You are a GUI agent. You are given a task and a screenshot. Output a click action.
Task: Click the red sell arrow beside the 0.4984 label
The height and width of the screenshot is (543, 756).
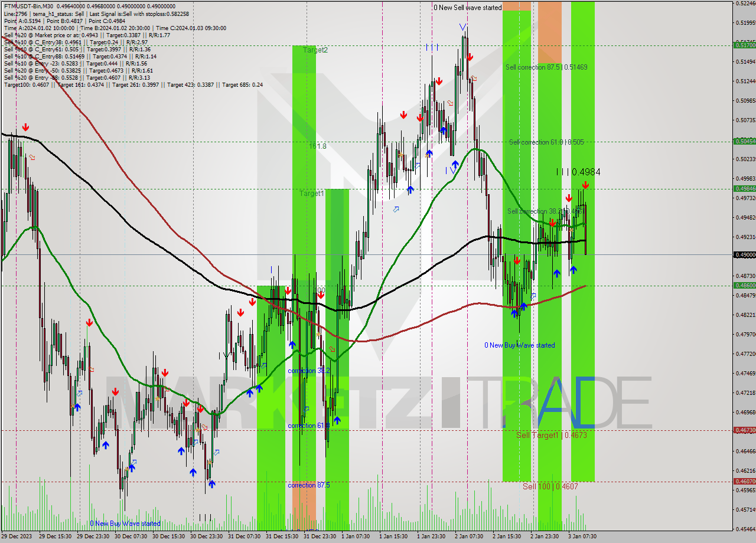click(585, 185)
